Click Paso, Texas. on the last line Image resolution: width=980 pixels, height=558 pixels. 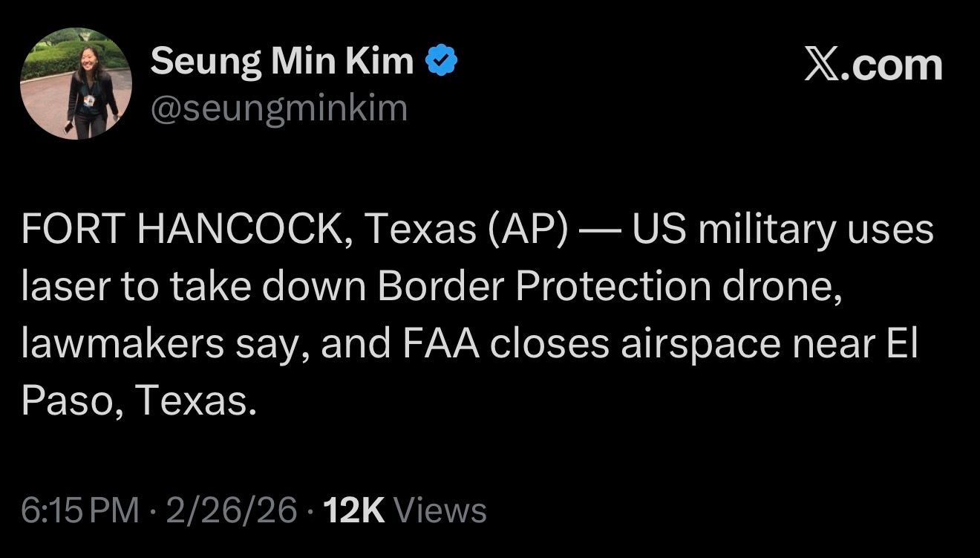point(140,402)
